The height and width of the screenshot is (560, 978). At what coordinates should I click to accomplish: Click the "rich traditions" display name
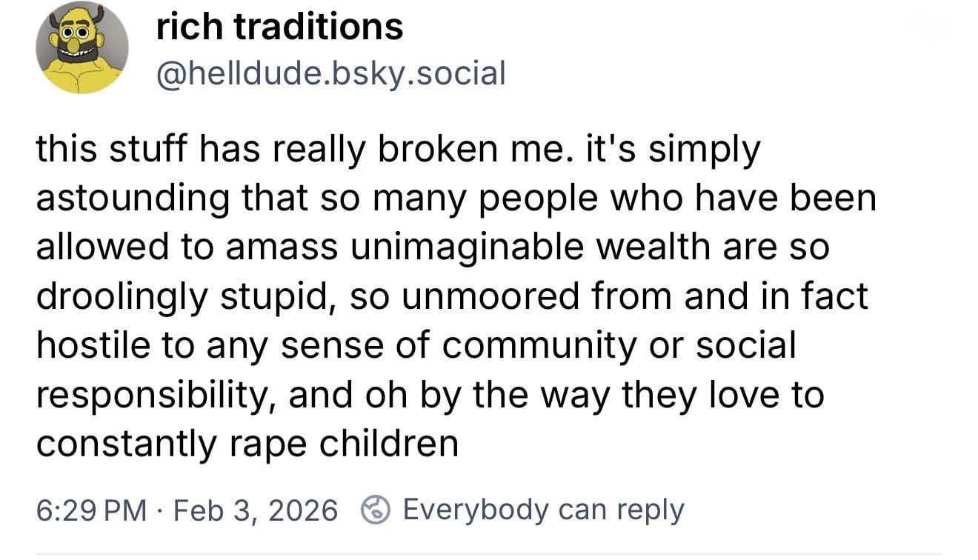(279, 27)
